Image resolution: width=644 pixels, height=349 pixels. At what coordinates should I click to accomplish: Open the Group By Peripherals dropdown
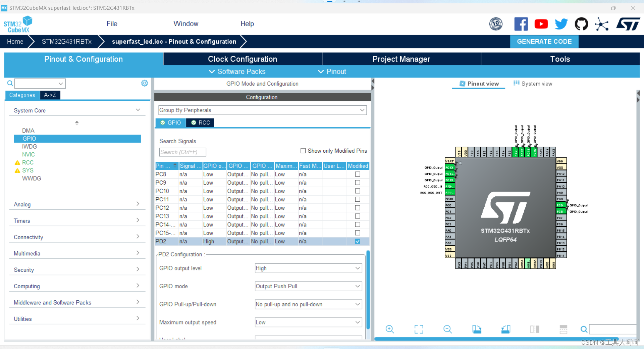click(x=262, y=110)
